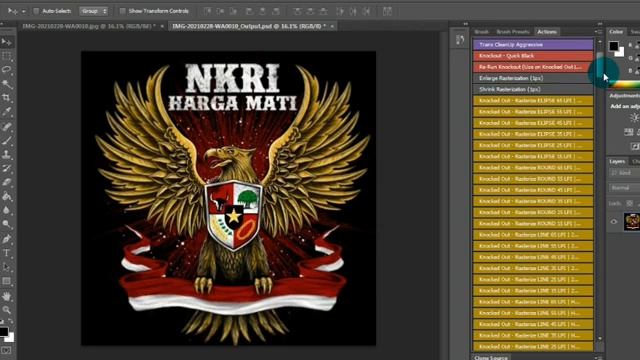The image size is (640, 360).
Task: Select the Path Selection tool
Action: point(7,267)
